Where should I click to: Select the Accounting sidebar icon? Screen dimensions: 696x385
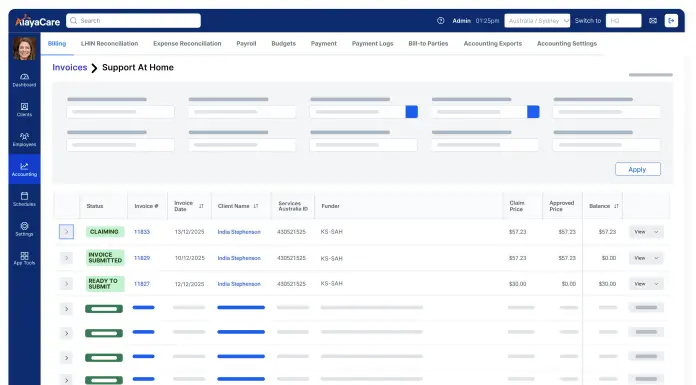[24, 169]
